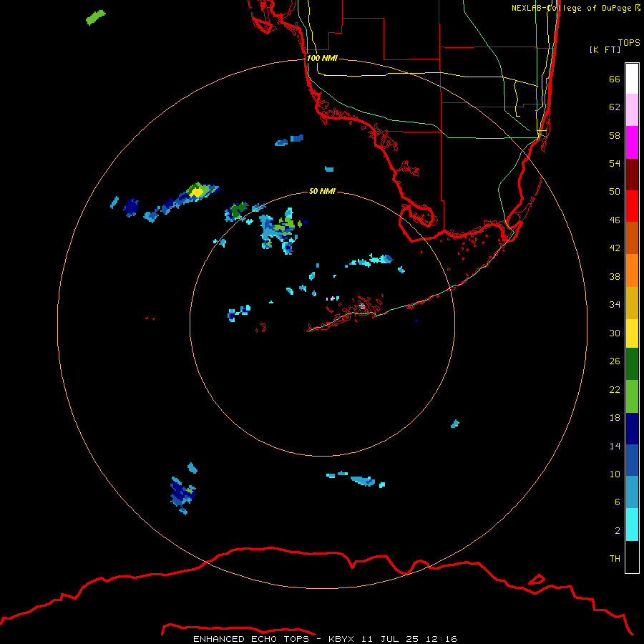Click the dark green legend swatch
644x644 pixels.
point(632,364)
